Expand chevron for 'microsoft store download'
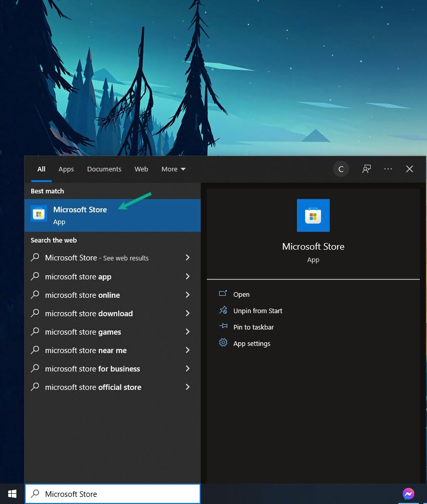Screen dimensions: 427x504 tap(188, 313)
